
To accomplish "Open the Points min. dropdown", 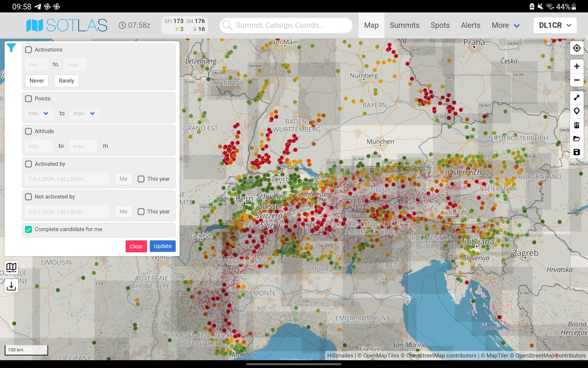I will [39, 113].
